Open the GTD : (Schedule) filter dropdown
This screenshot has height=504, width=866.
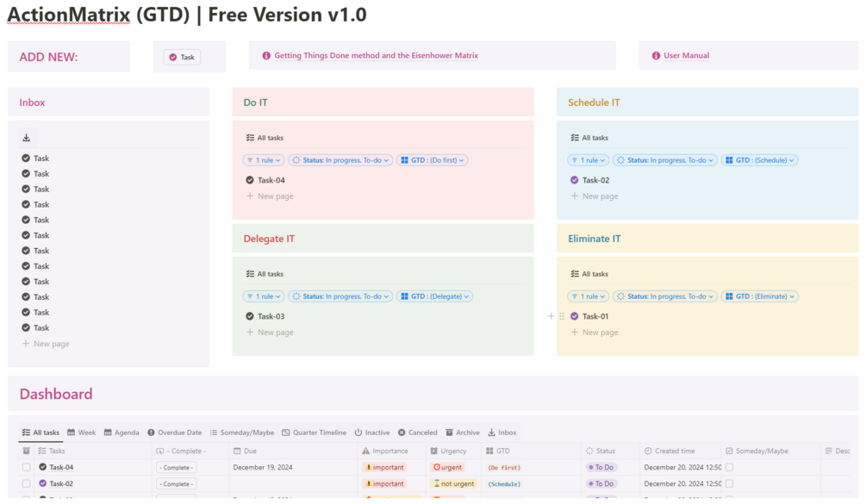tap(759, 160)
